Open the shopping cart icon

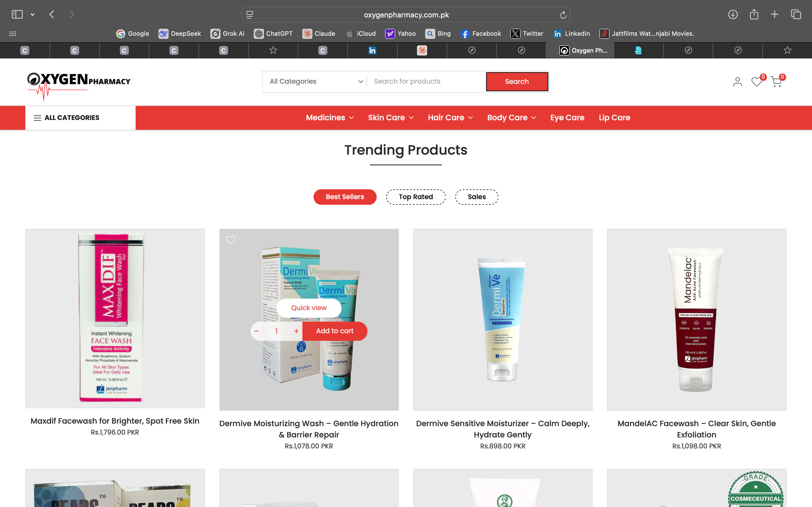click(x=776, y=81)
